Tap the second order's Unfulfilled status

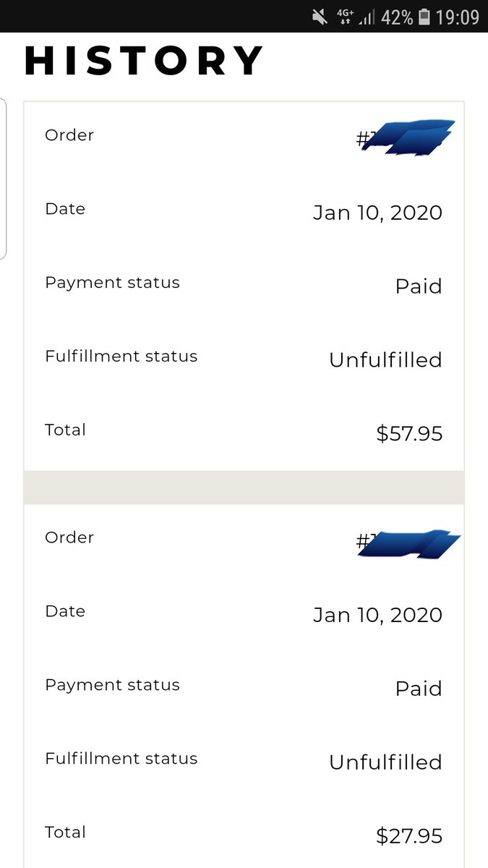[385, 762]
